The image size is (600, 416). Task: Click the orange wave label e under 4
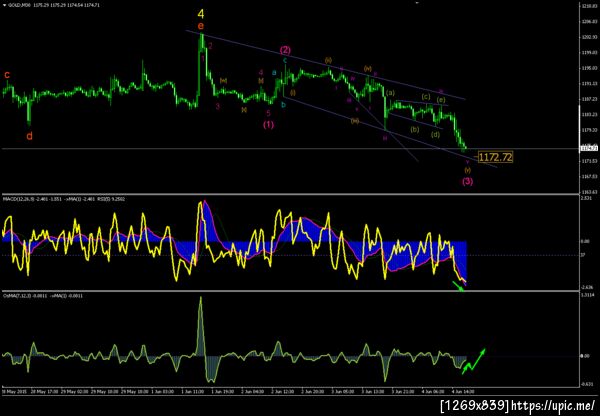click(201, 26)
